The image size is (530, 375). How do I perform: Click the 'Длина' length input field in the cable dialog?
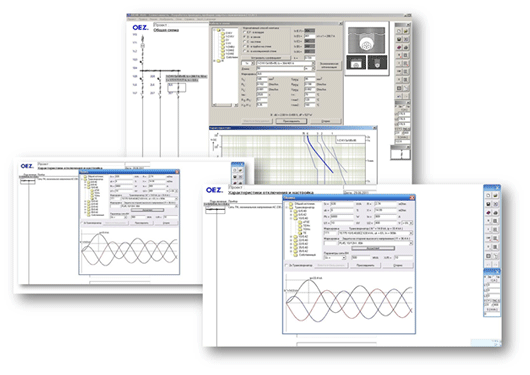pyautogui.click(x=281, y=69)
